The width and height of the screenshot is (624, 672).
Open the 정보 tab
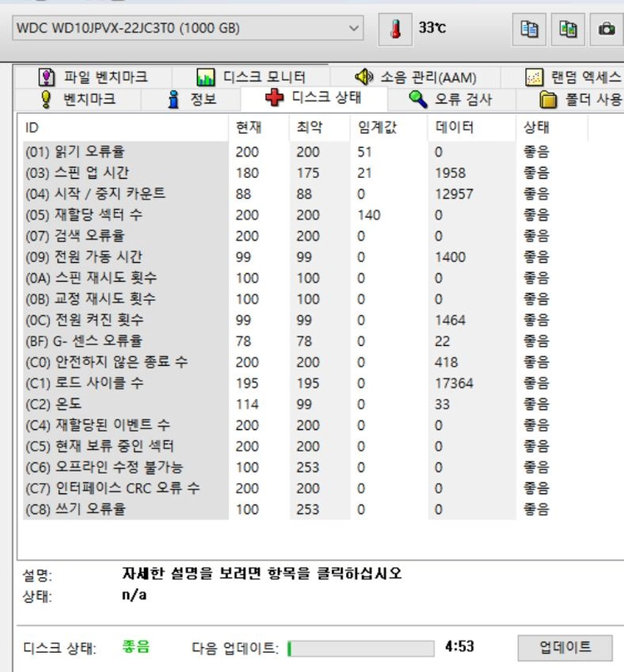pos(191,100)
